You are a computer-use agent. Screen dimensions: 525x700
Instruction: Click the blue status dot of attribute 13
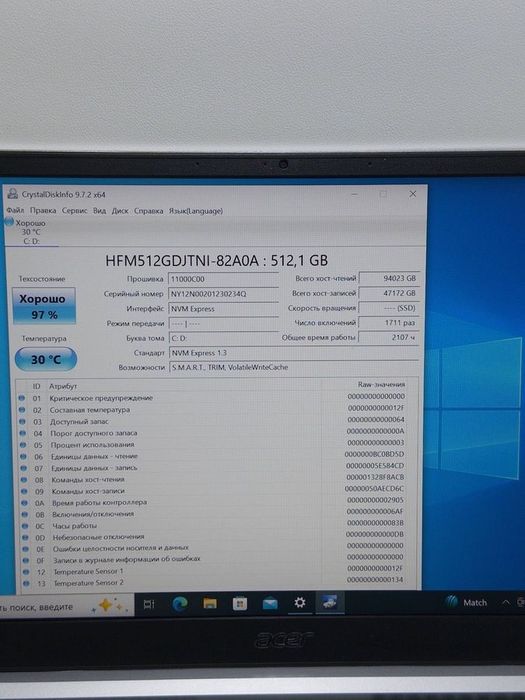coord(26,583)
